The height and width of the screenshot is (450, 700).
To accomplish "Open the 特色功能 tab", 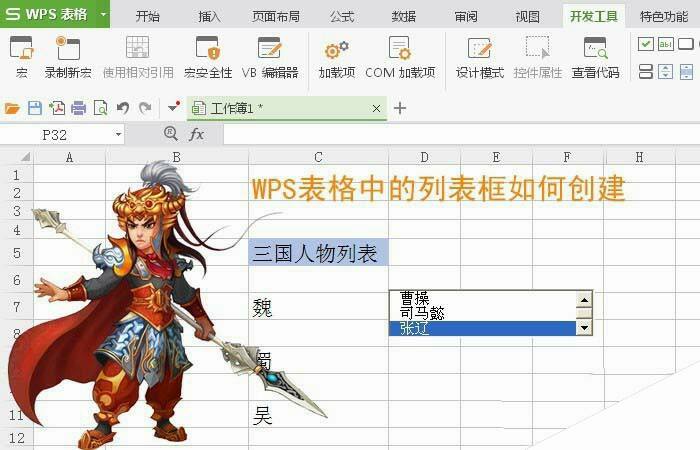I will [x=664, y=17].
